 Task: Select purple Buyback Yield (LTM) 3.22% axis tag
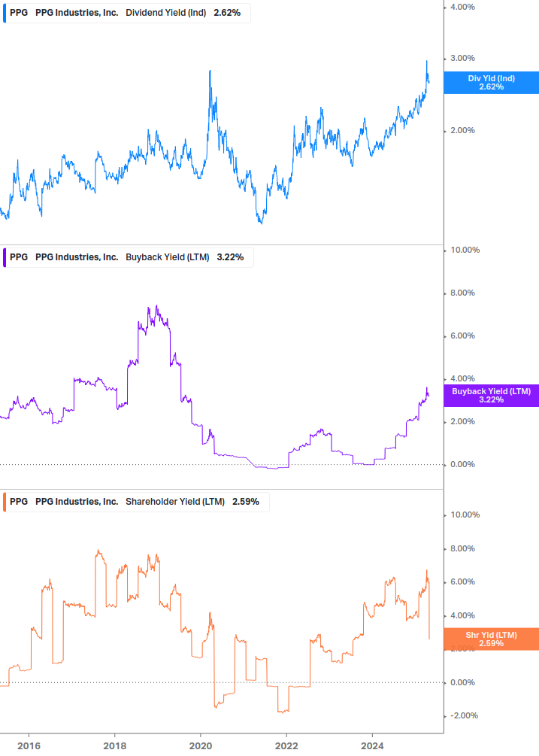pos(492,396)
